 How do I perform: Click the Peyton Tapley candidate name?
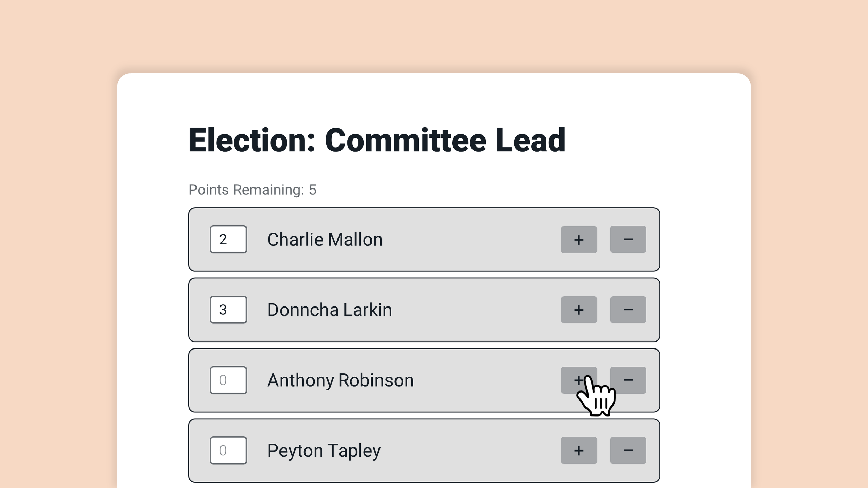(324, 451)
